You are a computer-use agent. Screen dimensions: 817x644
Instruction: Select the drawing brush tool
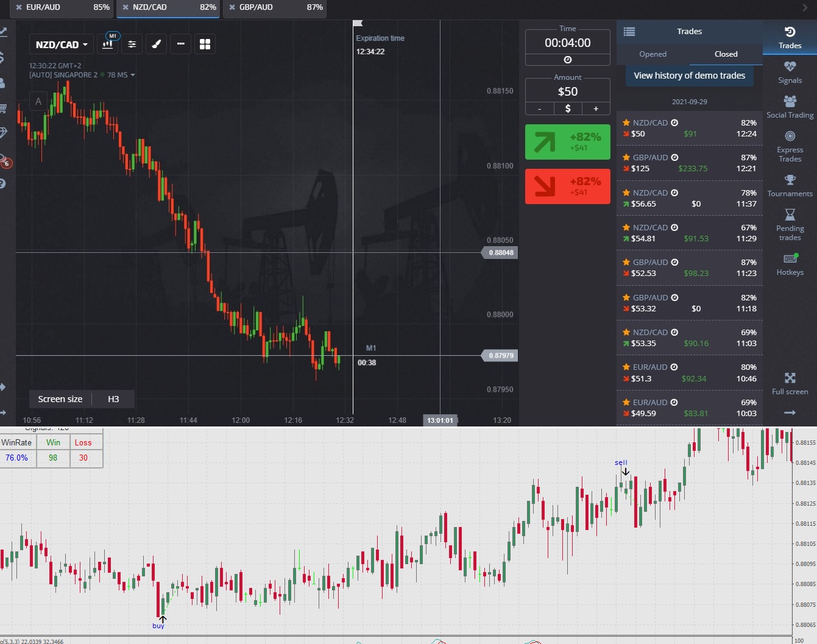[157, 44]
